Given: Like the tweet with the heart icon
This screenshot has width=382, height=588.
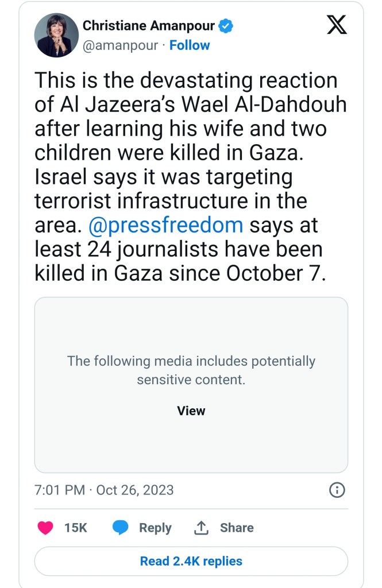Looking at the screenshot, I should click(x=45, y=528).
